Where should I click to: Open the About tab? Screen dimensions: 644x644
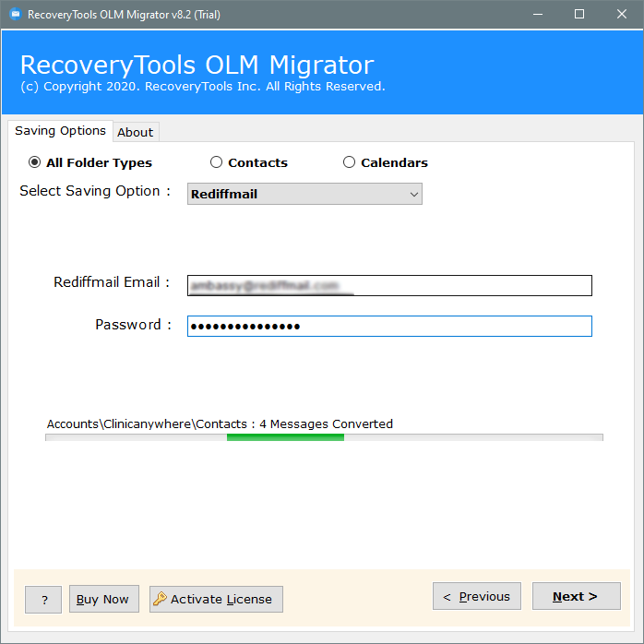(135, 132)
